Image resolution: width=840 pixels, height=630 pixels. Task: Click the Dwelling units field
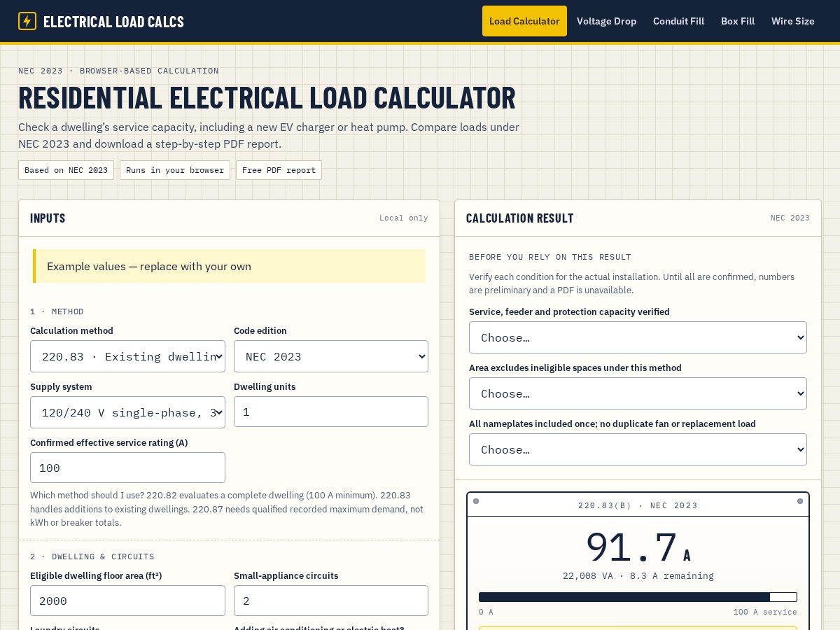[x=331, y=412]
